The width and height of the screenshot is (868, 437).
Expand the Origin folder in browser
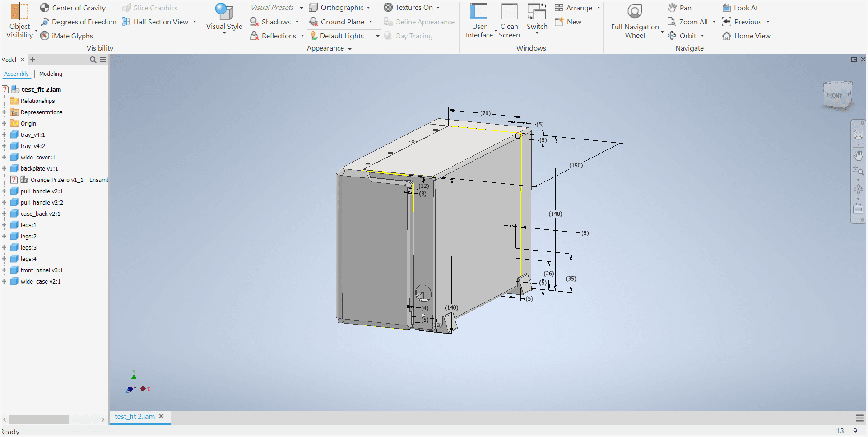pyautogui.click(x=4, y=123)
